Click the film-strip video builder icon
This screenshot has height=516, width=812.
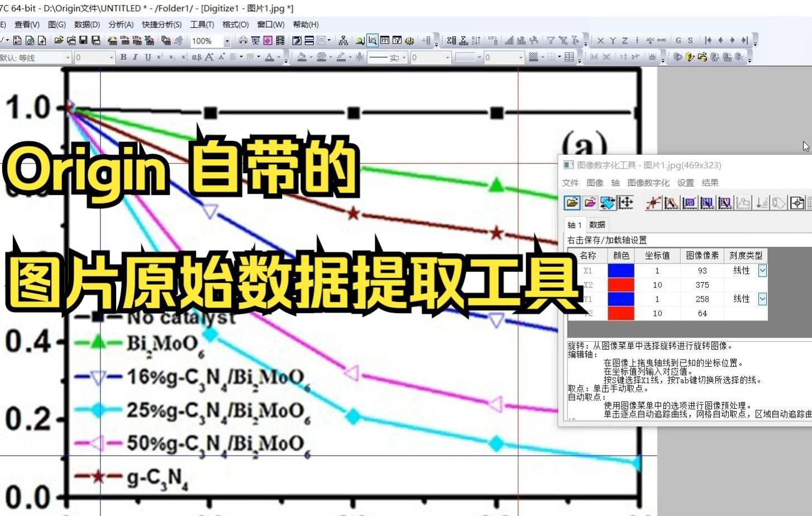280,40
